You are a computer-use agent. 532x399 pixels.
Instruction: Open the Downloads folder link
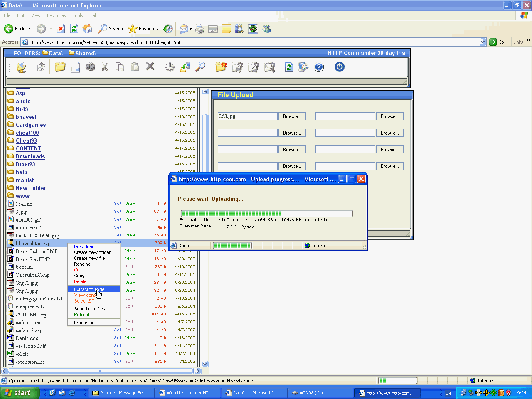coord(30,156)
